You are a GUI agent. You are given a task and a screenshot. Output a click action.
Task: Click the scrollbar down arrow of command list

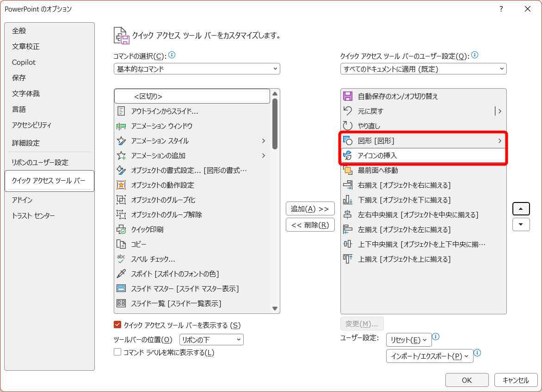pos(275,309)
